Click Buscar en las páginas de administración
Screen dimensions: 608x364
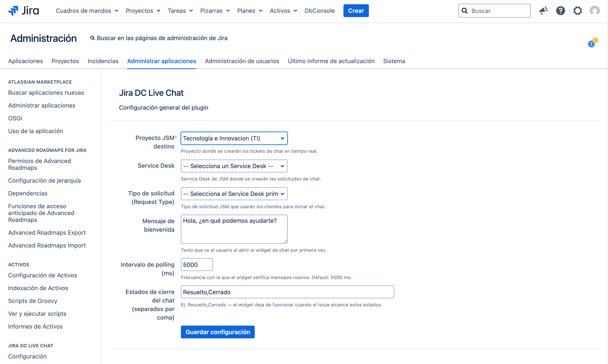[162, 38]
